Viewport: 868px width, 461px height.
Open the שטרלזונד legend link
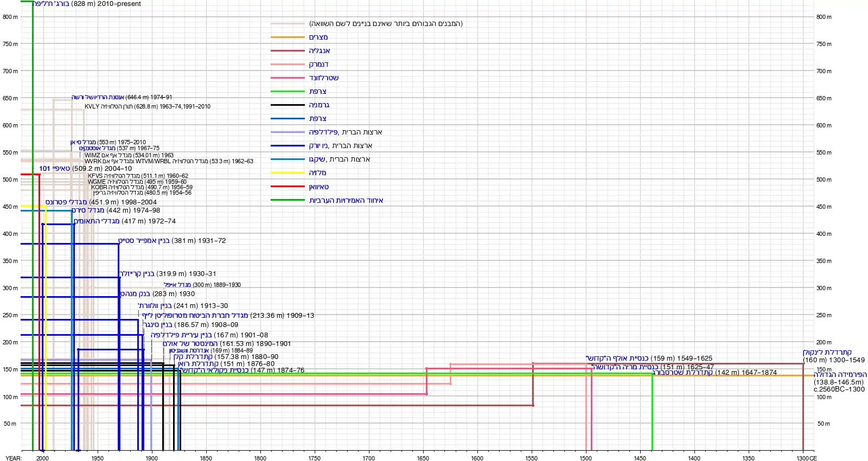click(324, 78)
